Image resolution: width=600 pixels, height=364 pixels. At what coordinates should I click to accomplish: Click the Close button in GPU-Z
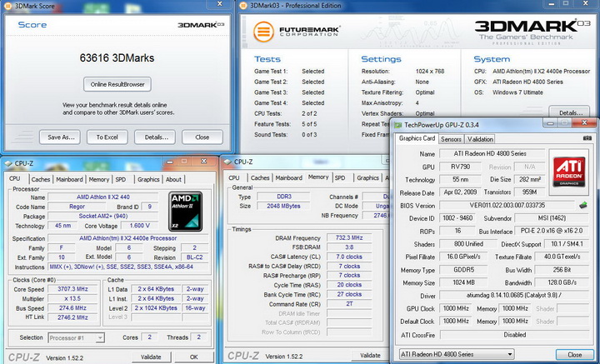[574, 355]
